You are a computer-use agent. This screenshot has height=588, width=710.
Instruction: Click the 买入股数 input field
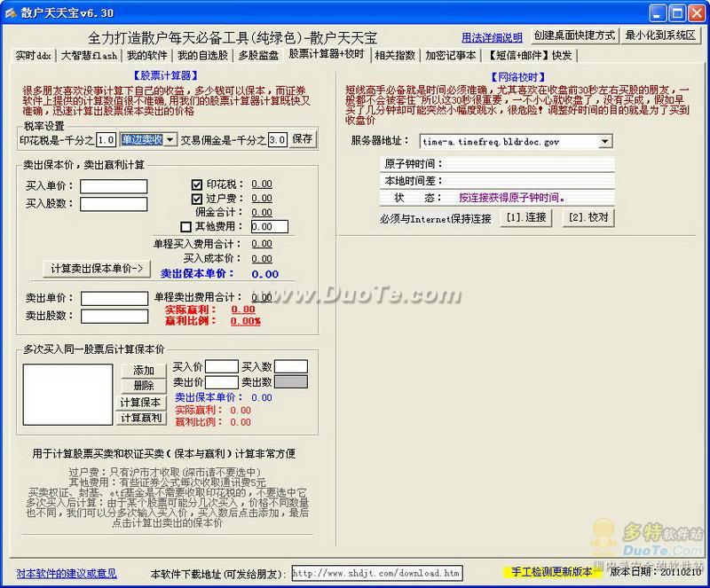pos(114,204)
